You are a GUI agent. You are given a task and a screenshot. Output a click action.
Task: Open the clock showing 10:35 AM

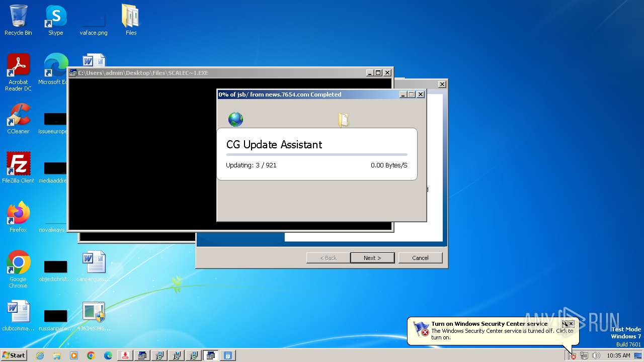click(x=618, y=355)
